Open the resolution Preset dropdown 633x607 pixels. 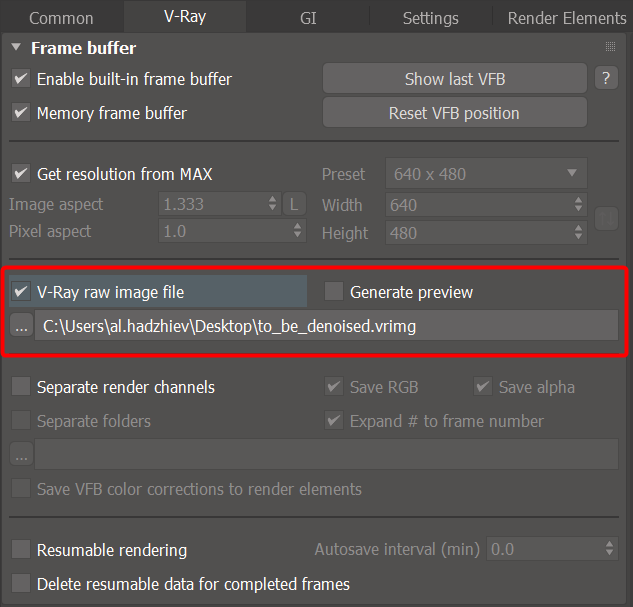pyautogui.click(x=486, y=174)
